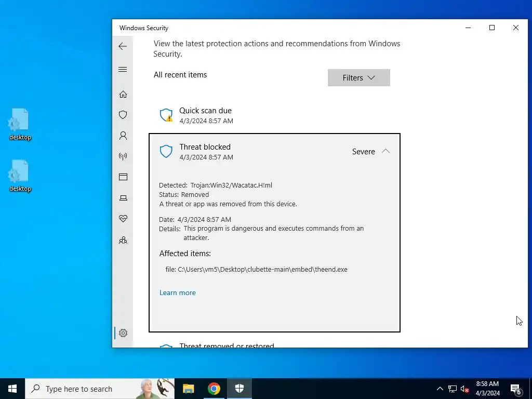Click the Quick scan due warning shield

click(166, 115)
